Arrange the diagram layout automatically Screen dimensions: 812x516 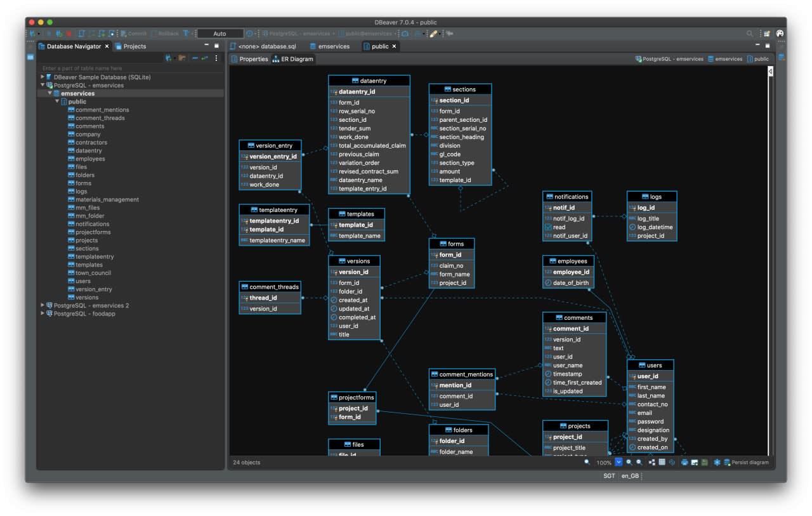pyautogui.click(x=652, y=463)
